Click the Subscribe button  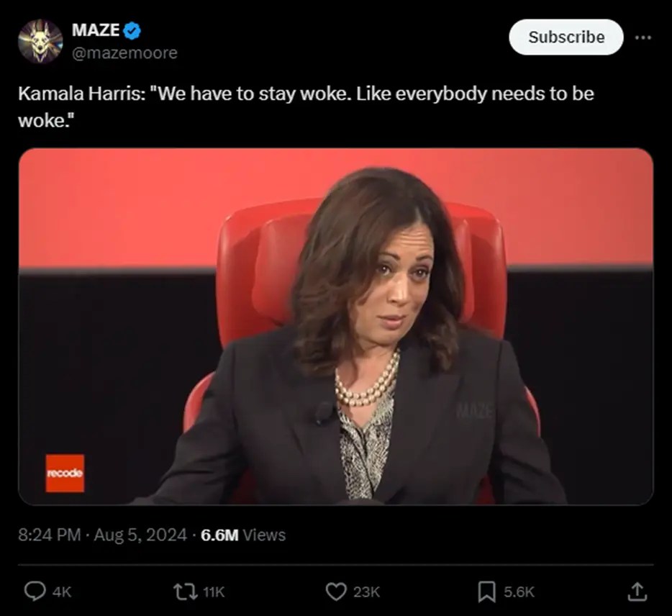pyautogui.click(x=566, y=37)
